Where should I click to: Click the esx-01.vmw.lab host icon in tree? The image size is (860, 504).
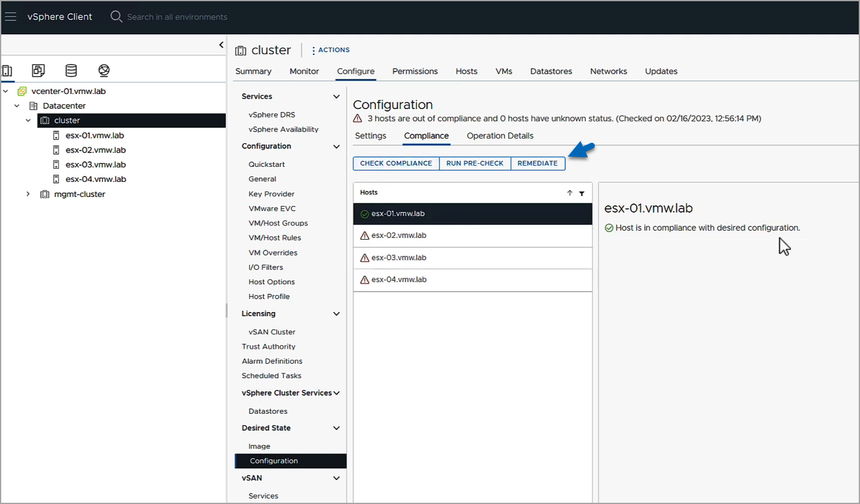point(56,135)
